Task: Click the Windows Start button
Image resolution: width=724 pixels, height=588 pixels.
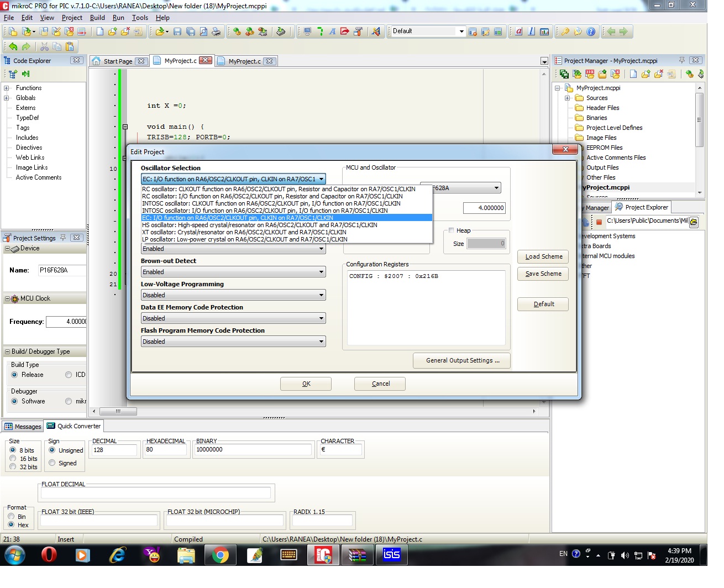Action: (15, 555)
